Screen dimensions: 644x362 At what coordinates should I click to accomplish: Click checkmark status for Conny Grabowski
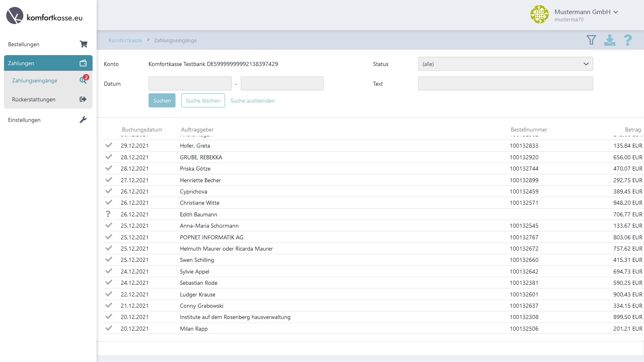click(109, 305)
